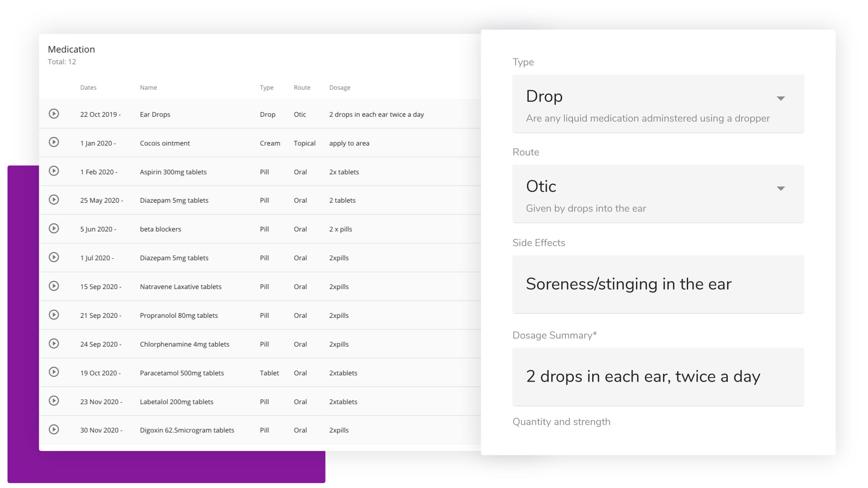868x488 pixels.
Task: Click the icon for Propranolol 80mg tablets
Action: 54,315
